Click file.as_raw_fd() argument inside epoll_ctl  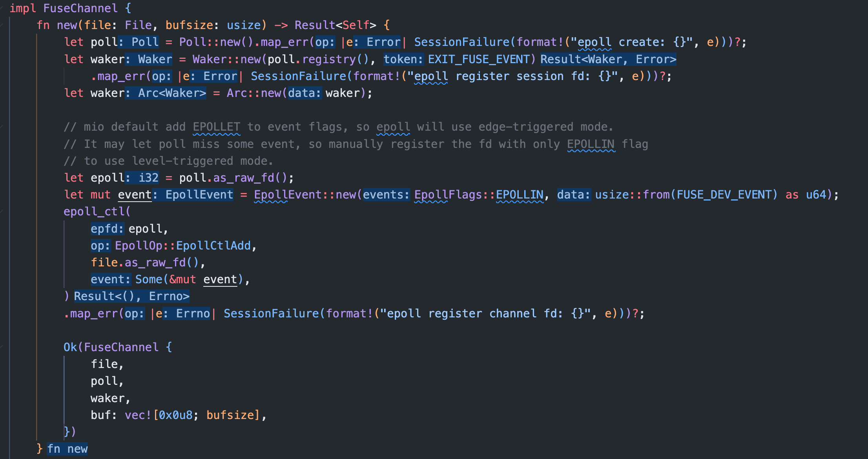[x=145, y=262]
